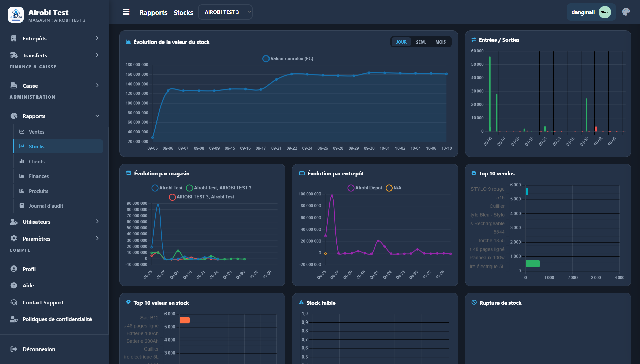The image size is (640, 364).
Task: Toggle the N/A legend series
Action: (393, 188)
